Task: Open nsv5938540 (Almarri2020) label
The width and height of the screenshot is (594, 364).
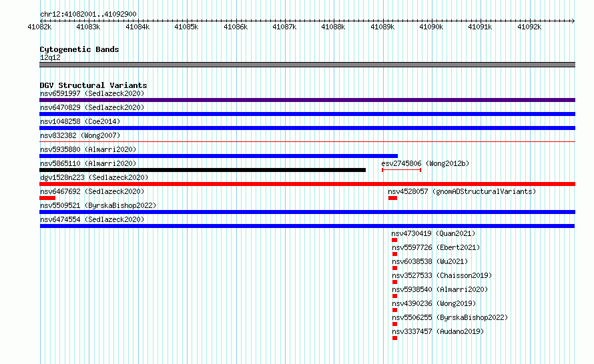Action: tap(440, 289)
